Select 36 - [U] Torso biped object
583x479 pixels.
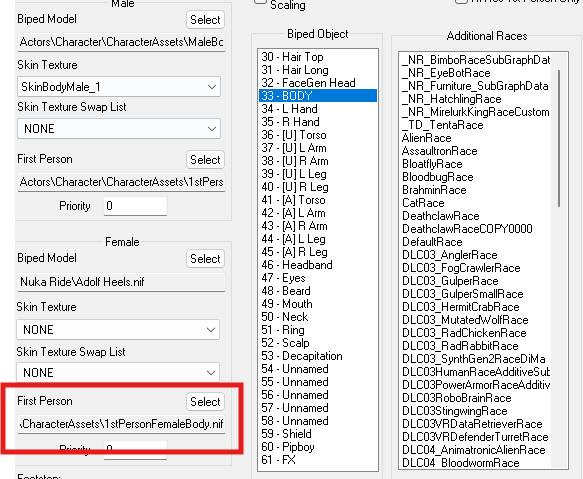318,135
